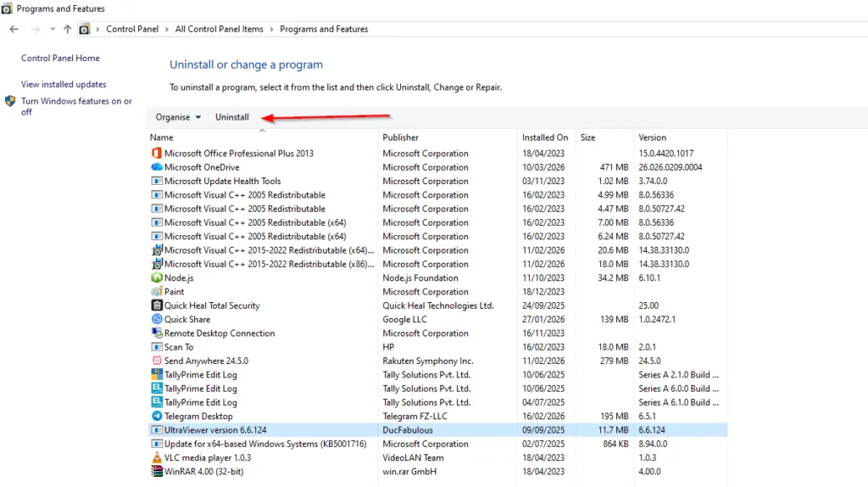The height and width of the screenshot is (487, 868).
Task: Click the Node.js program icon
Action: 156,278
